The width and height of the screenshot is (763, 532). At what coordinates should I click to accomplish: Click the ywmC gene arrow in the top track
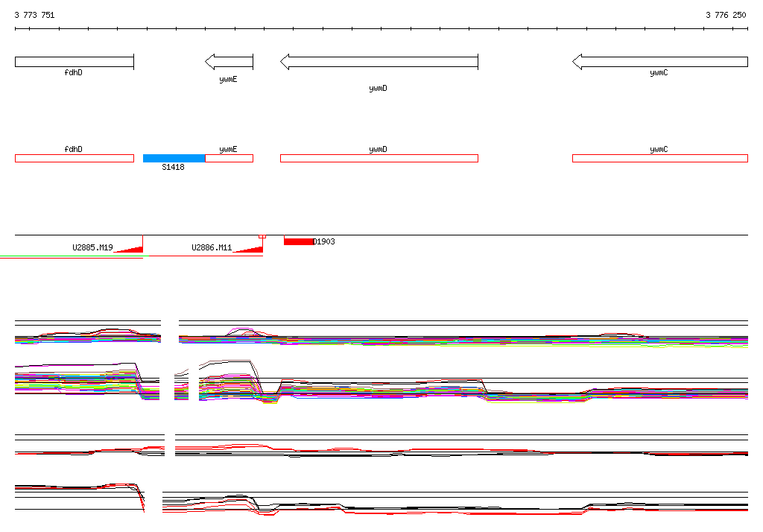tap(660, 62)
